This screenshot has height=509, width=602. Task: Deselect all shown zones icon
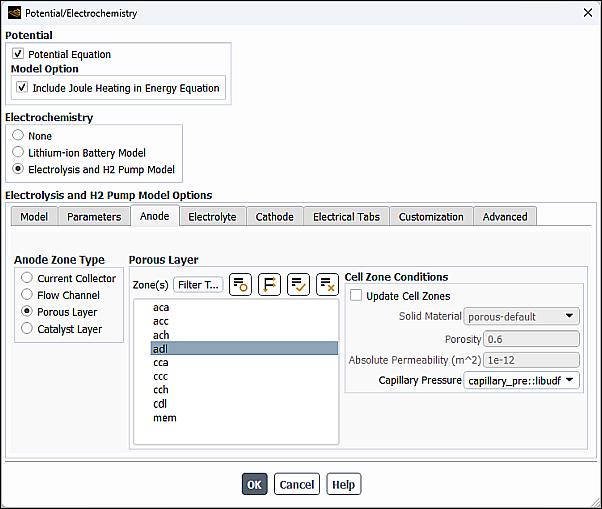point(327,285)
